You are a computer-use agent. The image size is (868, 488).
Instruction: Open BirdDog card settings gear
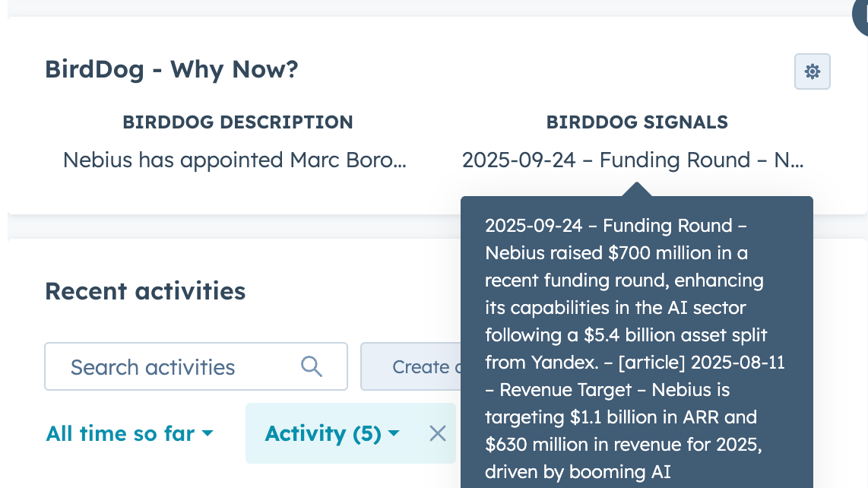click(x=812, y=71)
